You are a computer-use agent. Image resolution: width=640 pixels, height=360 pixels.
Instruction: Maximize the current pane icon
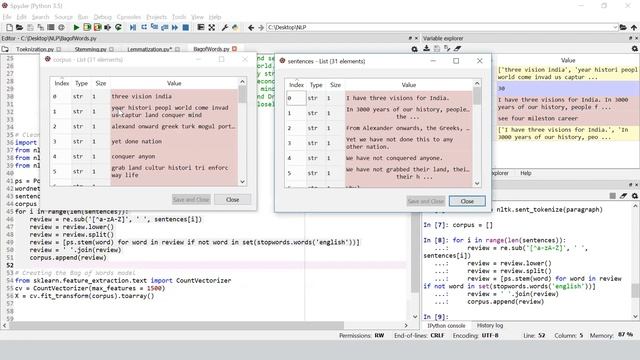(x=200, y=27)
